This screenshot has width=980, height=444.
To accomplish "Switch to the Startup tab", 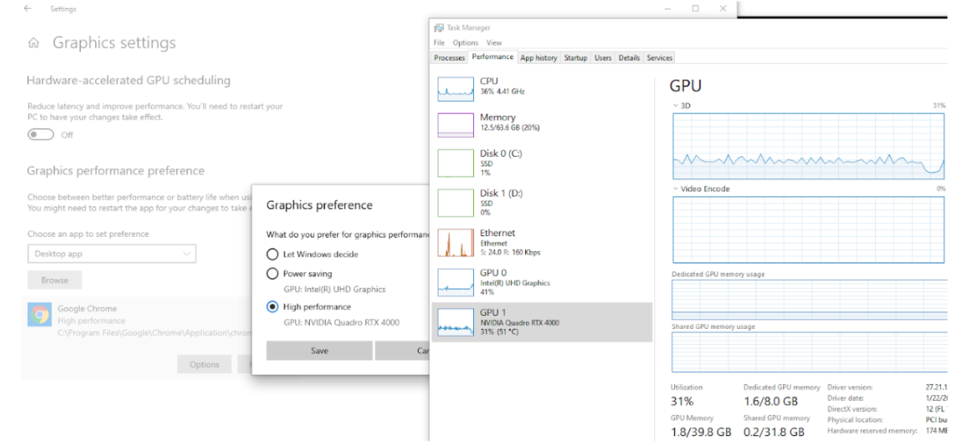I will [x=575, y=58].
